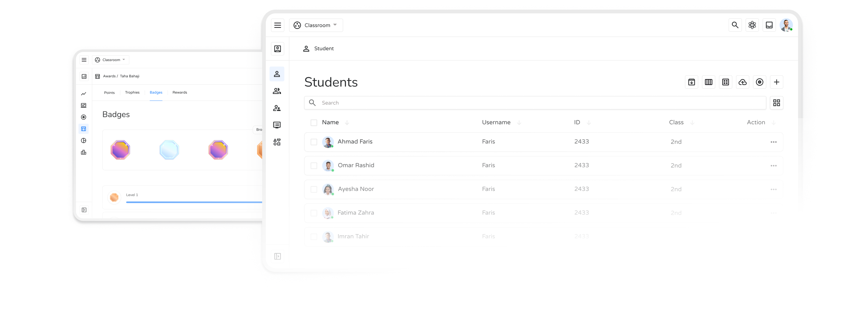Open the groups icon in left sidebar

(x=277, y=91)
